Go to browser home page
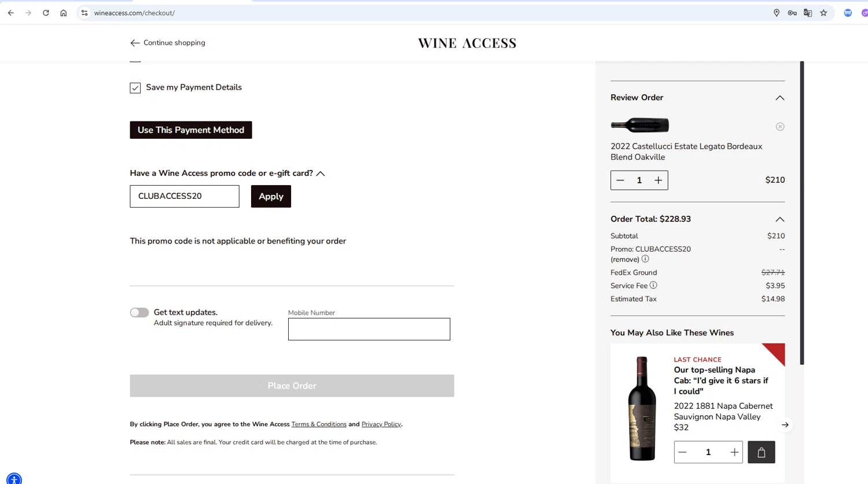 64,13
